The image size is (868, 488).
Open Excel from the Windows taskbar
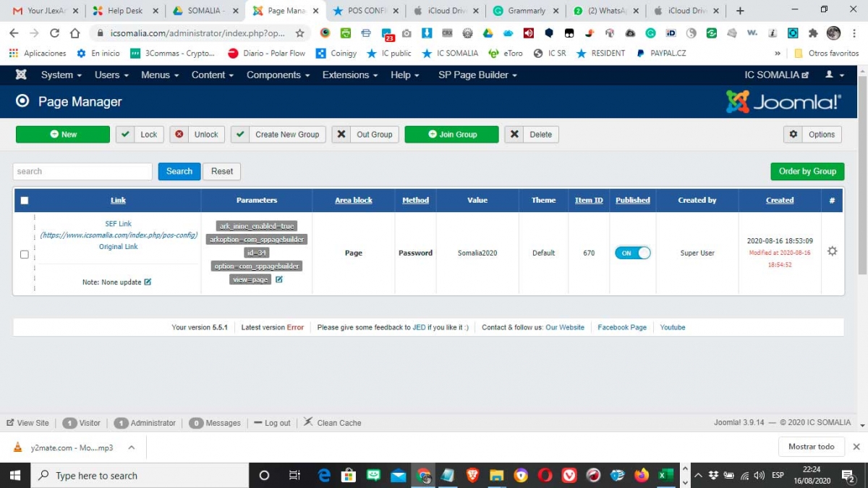(663, 475)
